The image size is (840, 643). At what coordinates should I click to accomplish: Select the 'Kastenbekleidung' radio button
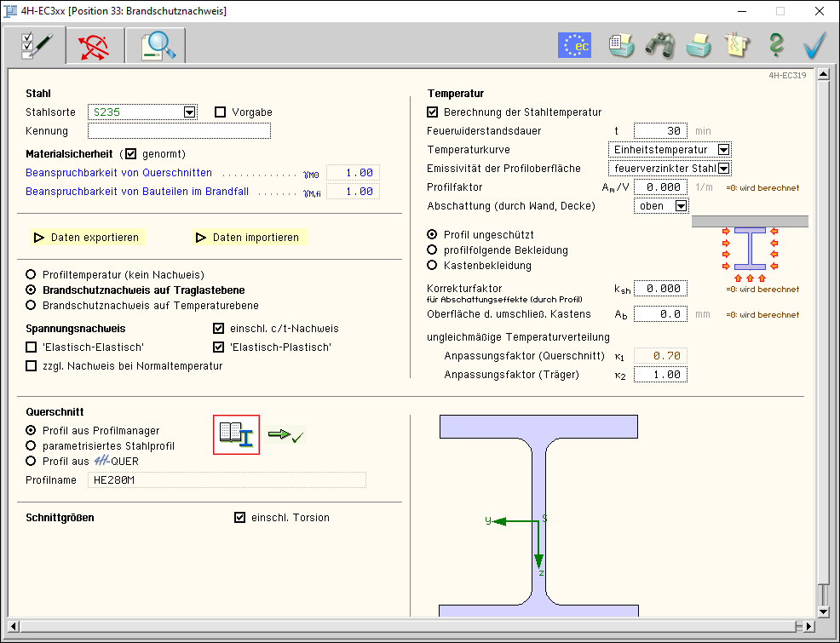pyautogui.click(x=433, y=266)
